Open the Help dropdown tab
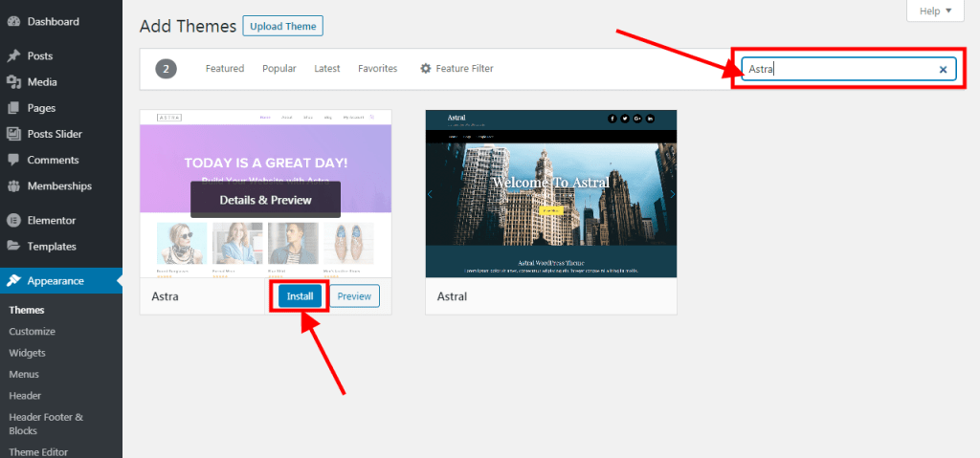 935,11
